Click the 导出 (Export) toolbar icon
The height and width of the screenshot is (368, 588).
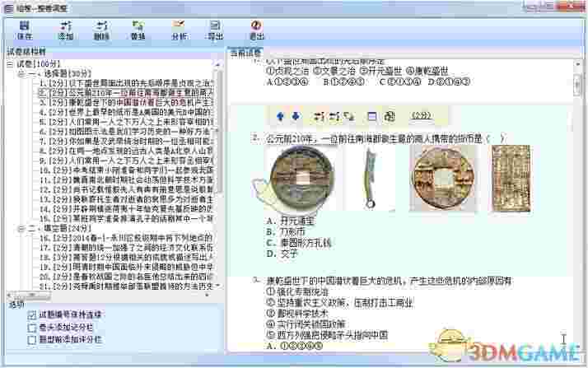[215, 30]
